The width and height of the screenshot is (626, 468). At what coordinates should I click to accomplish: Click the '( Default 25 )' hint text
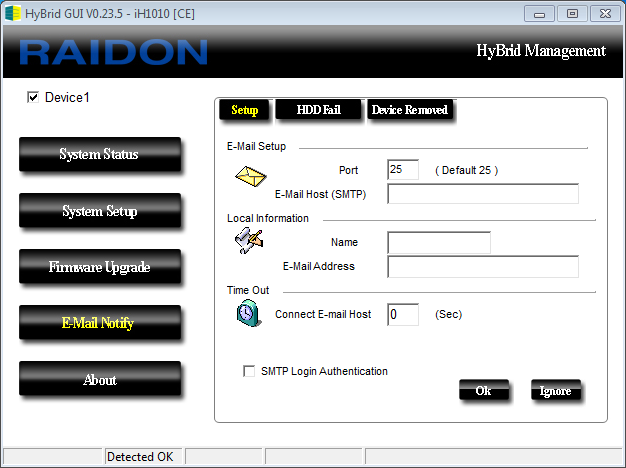tap(466, 170)
